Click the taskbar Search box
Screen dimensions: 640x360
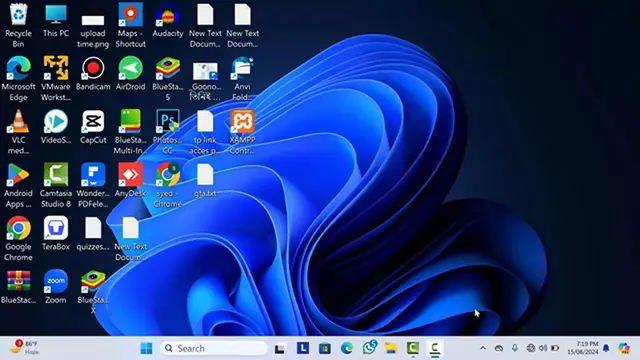pyautogui.click(x=214, y=348)
